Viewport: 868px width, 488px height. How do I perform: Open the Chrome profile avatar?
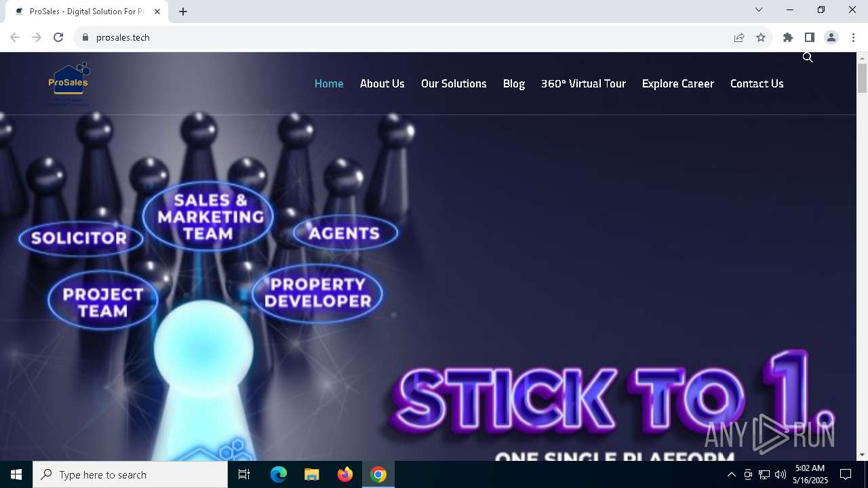tap(831, 37)
